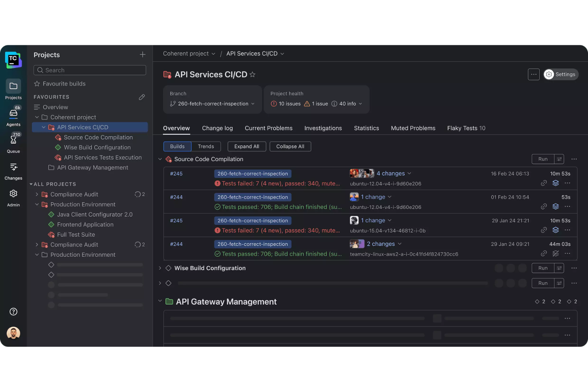The width and height of the screenshot is (588, 392).
Task: Select the Builds display mode
Action: point(177,146)
